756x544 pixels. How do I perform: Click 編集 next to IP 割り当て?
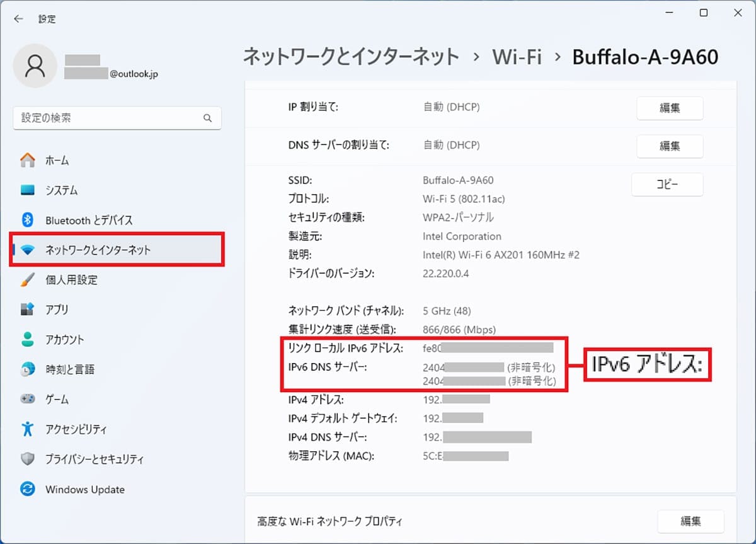670,108
